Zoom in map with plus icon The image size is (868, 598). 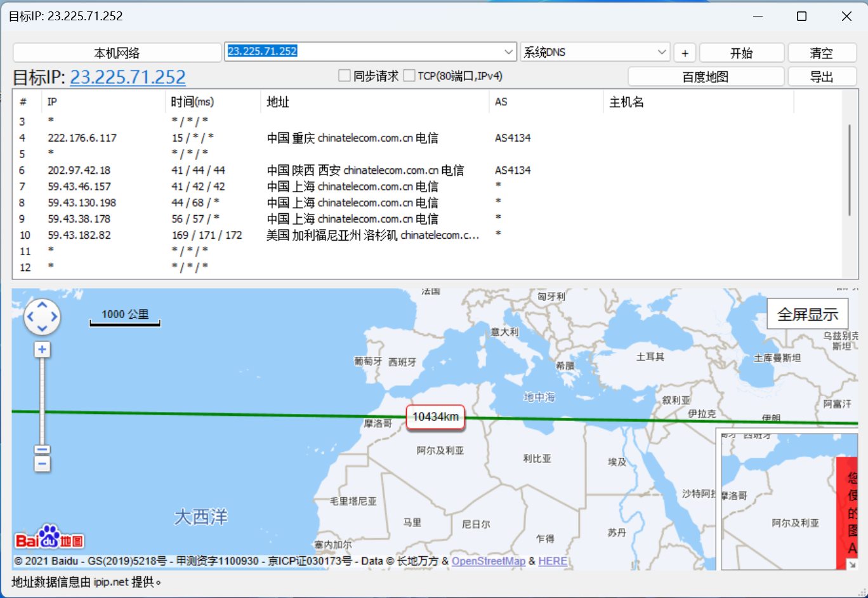point(42,350)
